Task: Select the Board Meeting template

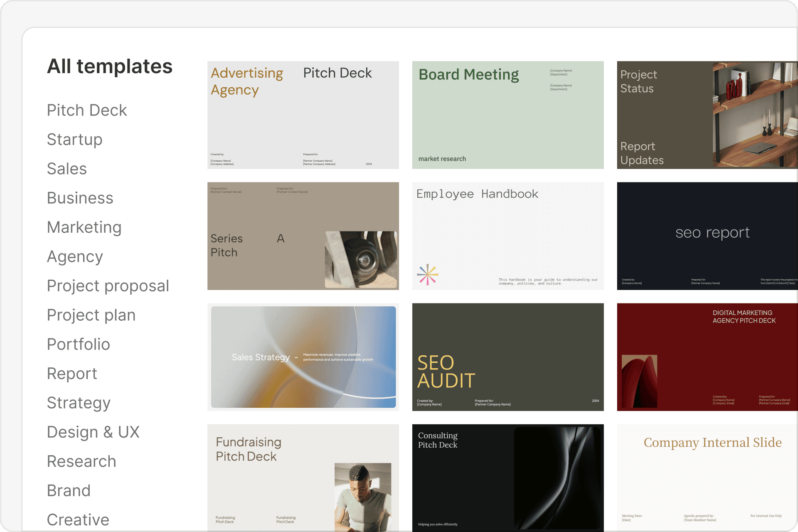Action: point(507,115)
